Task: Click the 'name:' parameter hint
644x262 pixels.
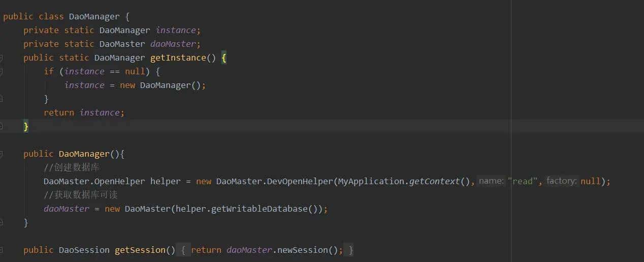Action: tap(491, 181)
